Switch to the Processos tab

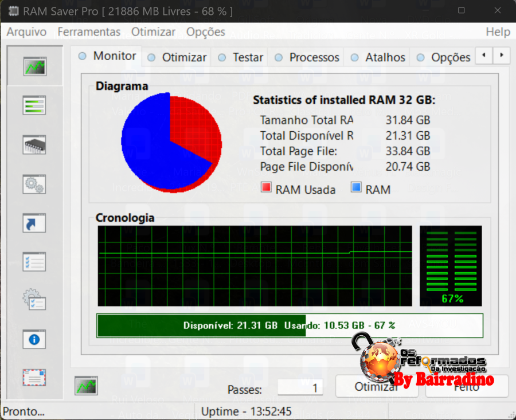[x=307, y=57]
